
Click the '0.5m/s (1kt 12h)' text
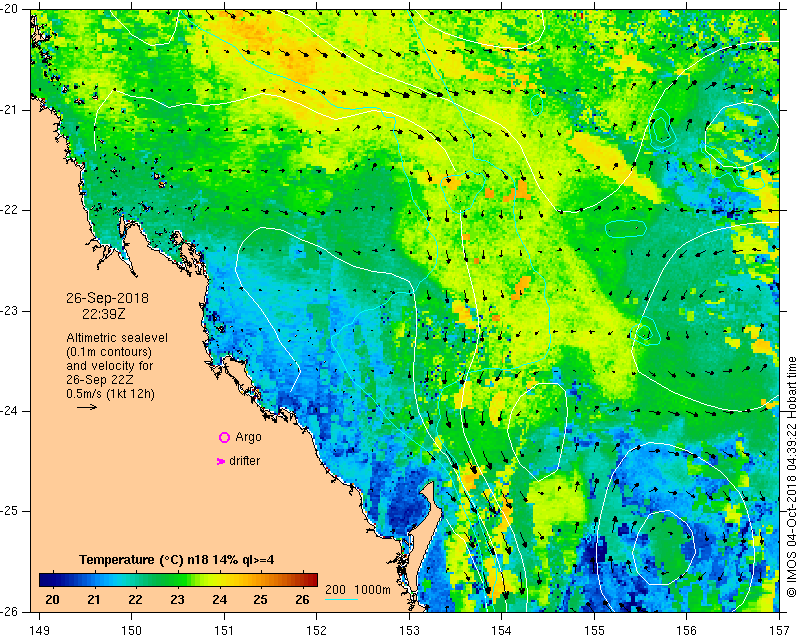coord(110,394)
